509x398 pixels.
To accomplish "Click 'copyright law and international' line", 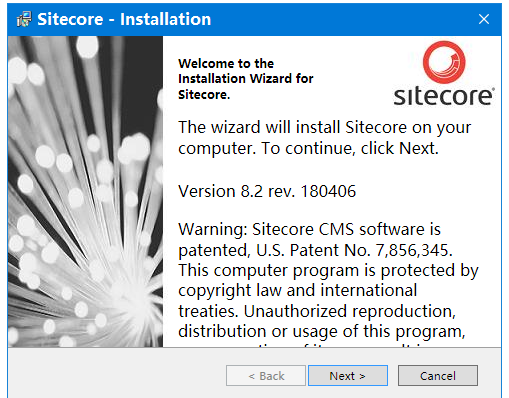I will pyautogui.click(x=298, y=291).
